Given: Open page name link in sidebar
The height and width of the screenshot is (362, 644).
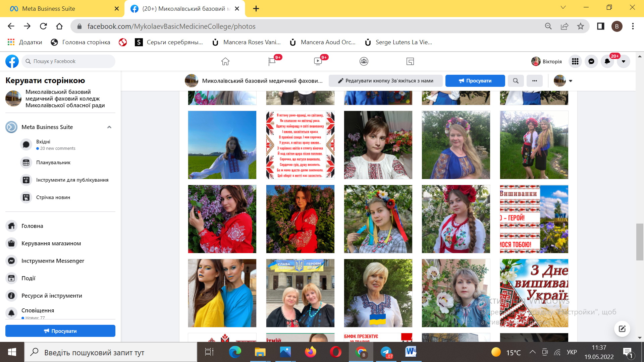Looking at the screenshot, I should coord(65,99).
